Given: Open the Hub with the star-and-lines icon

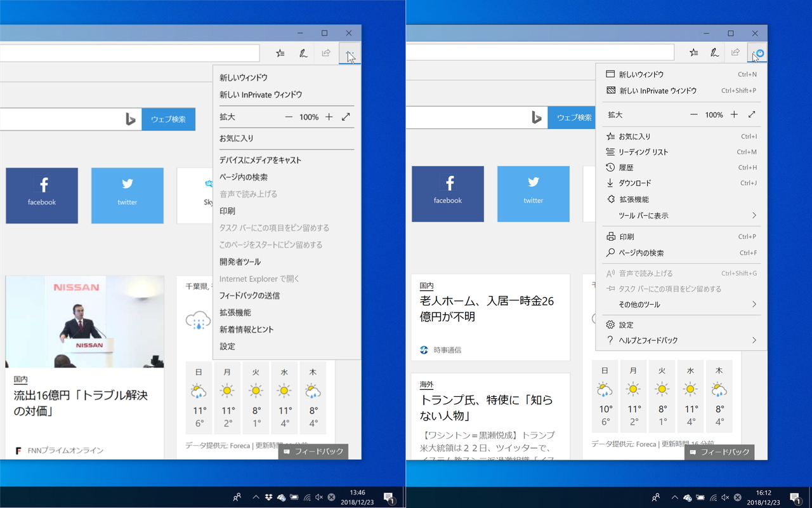Looking at the screenshot, I should (280, 53).
